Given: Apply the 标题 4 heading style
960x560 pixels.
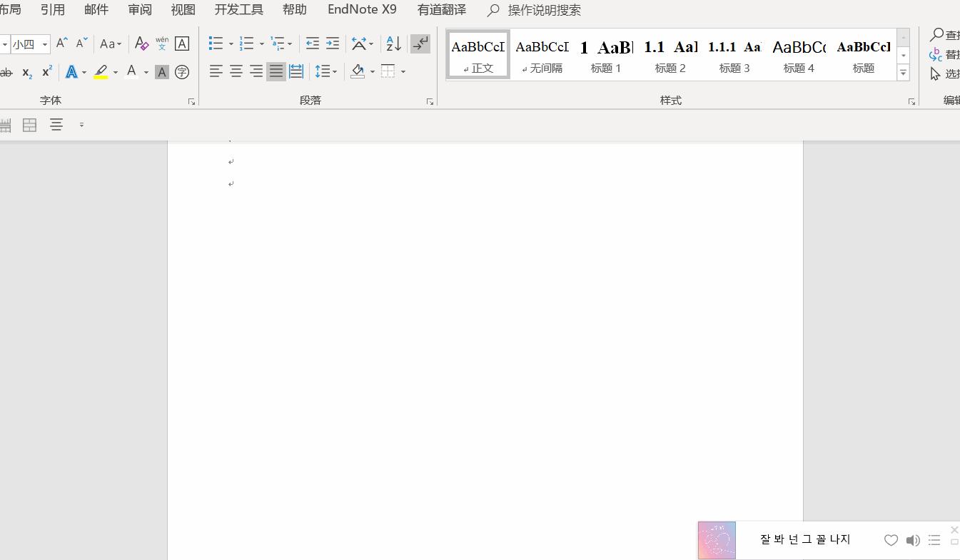Looking at the screenshot, I should coord(799,54).
